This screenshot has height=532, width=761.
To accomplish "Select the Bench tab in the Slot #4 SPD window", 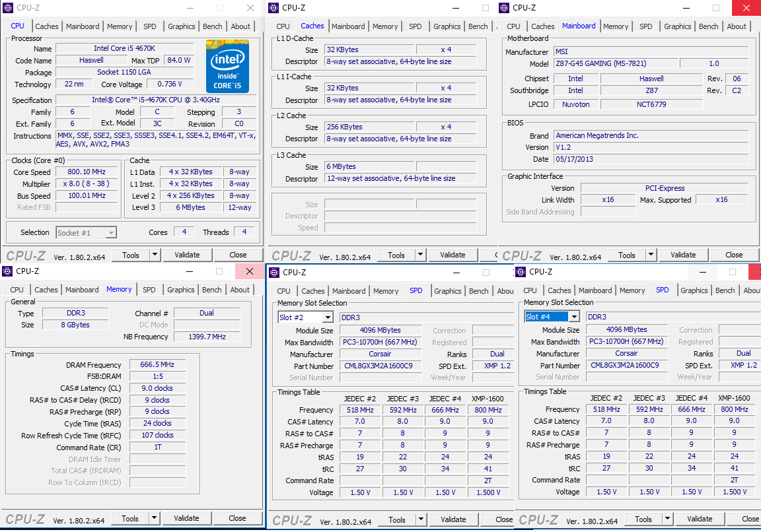I will click(725, 290).
